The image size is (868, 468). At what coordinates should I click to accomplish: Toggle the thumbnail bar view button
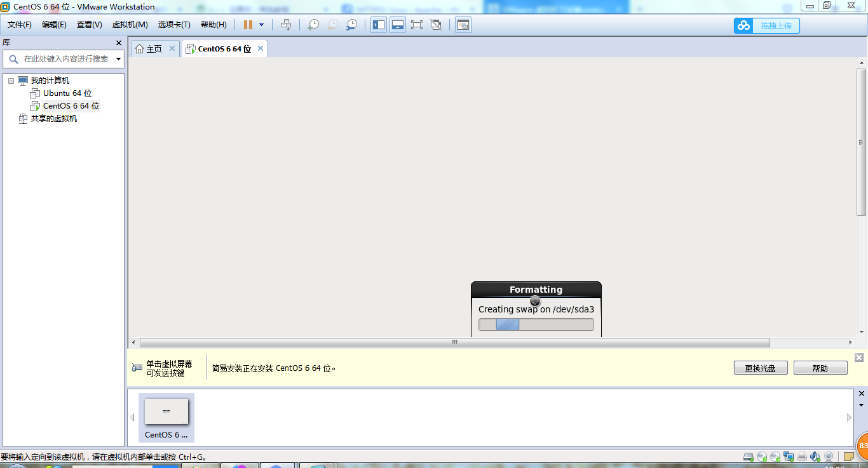coord(398,25)
